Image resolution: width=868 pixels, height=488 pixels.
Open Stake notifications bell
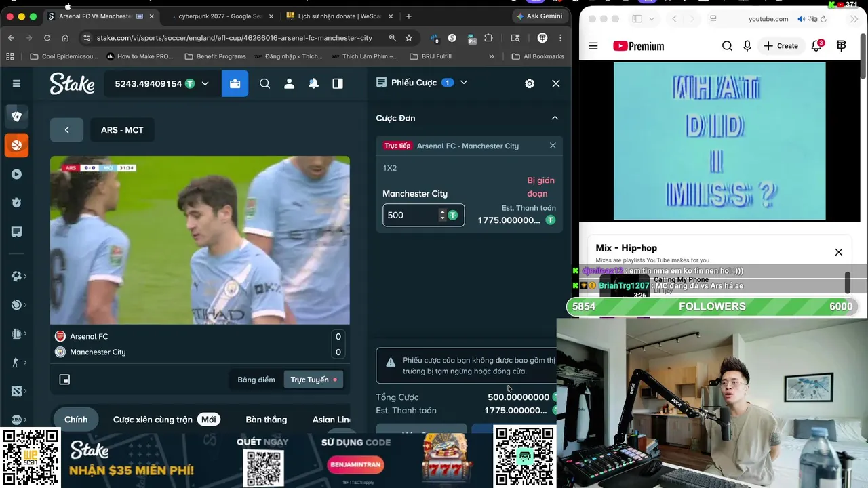tap(313, 83)
